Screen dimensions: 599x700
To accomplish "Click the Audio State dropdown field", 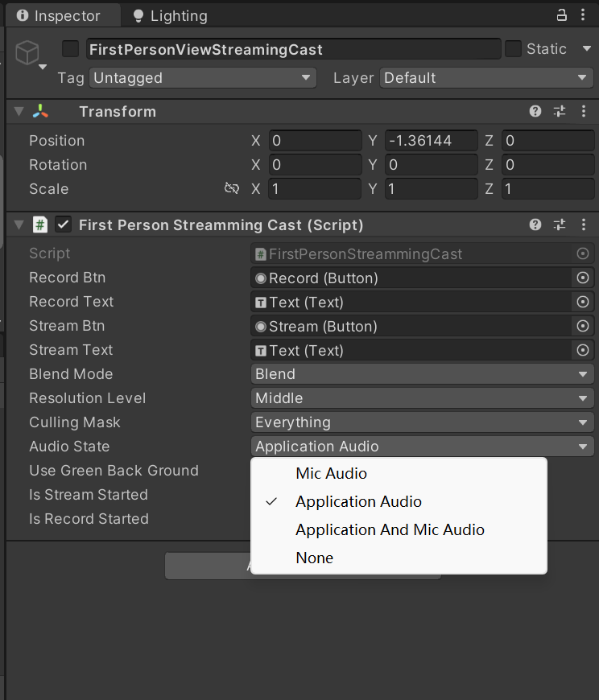I will point(422,447).
